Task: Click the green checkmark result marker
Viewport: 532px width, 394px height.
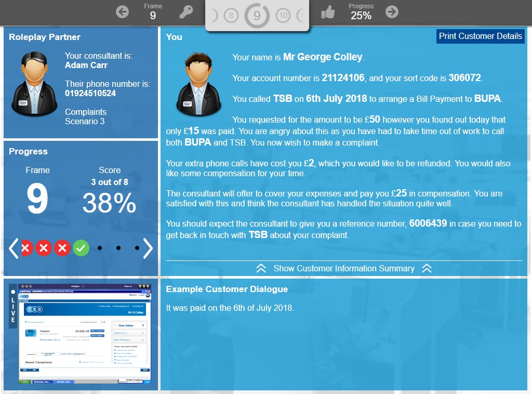Action: (x=81, y=248)
